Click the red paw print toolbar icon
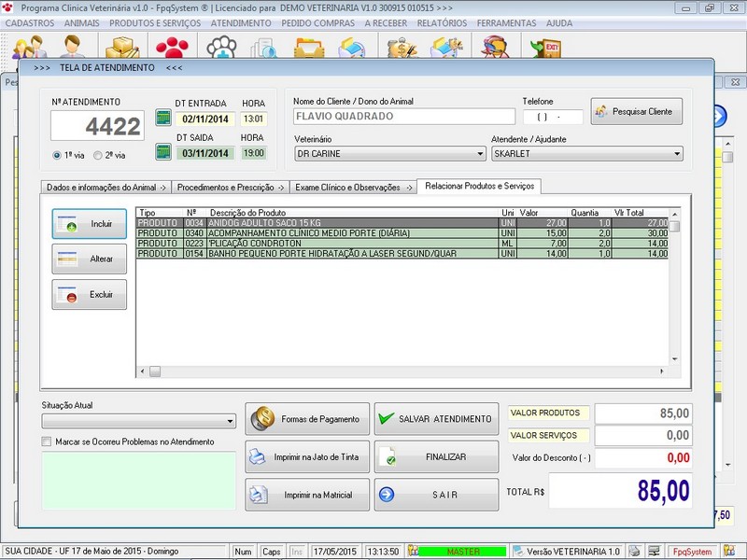The width and height of the screenshot is (747, 560). tap(172, 48)
